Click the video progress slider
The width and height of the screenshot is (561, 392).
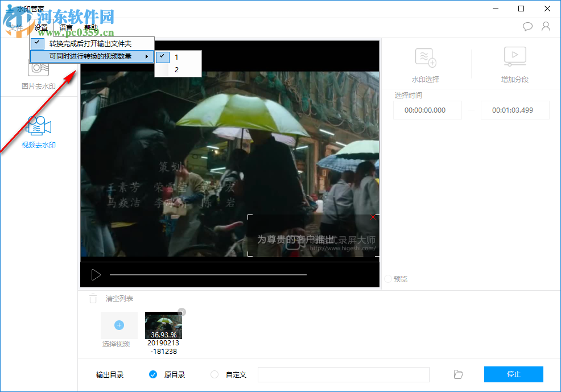(208, 275)
